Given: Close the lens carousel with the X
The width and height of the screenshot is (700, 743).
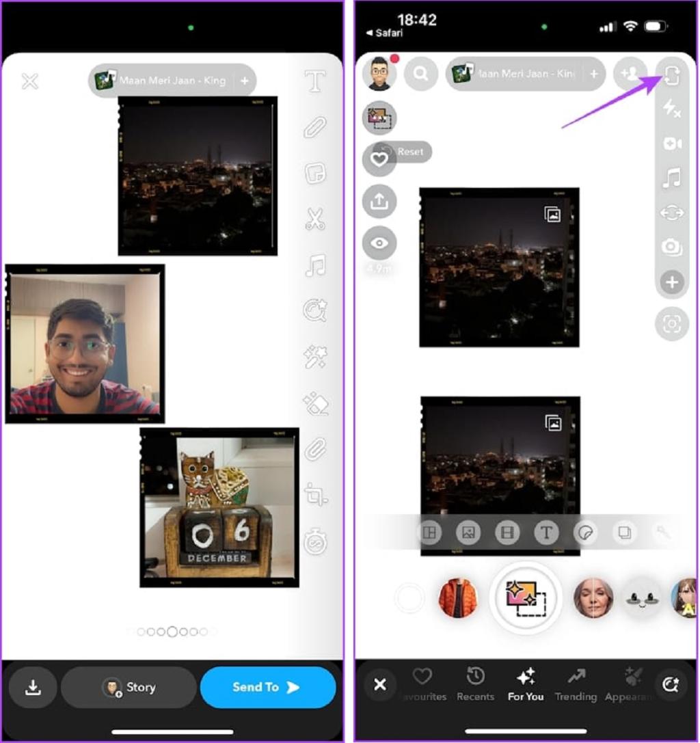Looking at the screenshot, I should coord(379,684).
